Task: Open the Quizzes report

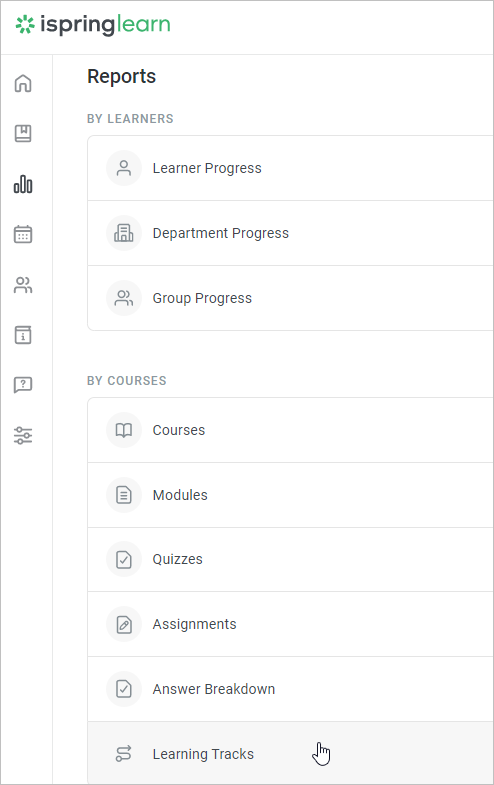Action: pos(291,559)
